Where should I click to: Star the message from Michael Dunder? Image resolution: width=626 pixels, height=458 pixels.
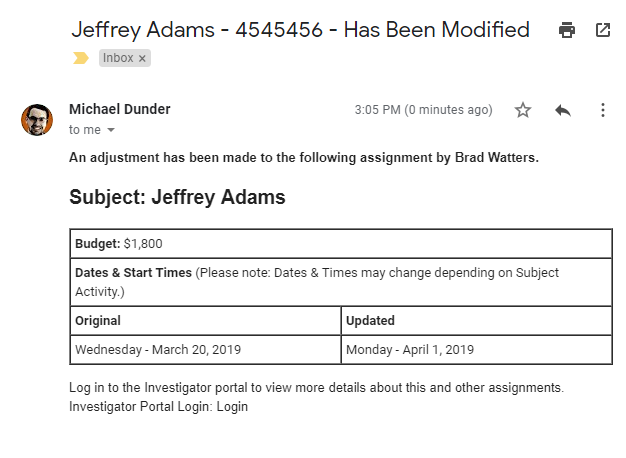point(523,110)
